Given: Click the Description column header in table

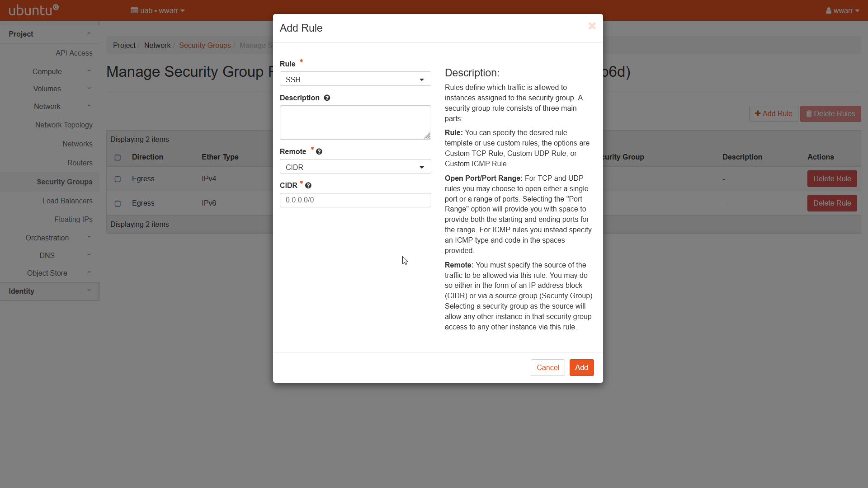Looking at the screenshot, I should click(742, 157).
